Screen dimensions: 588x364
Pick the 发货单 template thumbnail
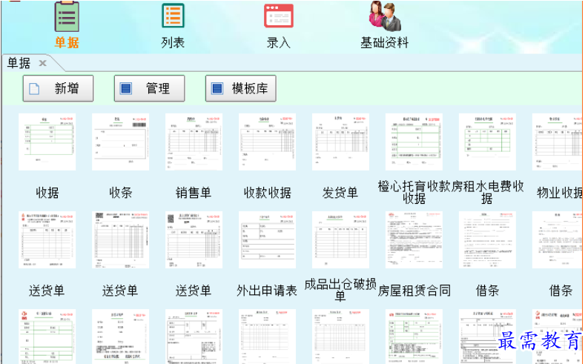coord(340,142)
